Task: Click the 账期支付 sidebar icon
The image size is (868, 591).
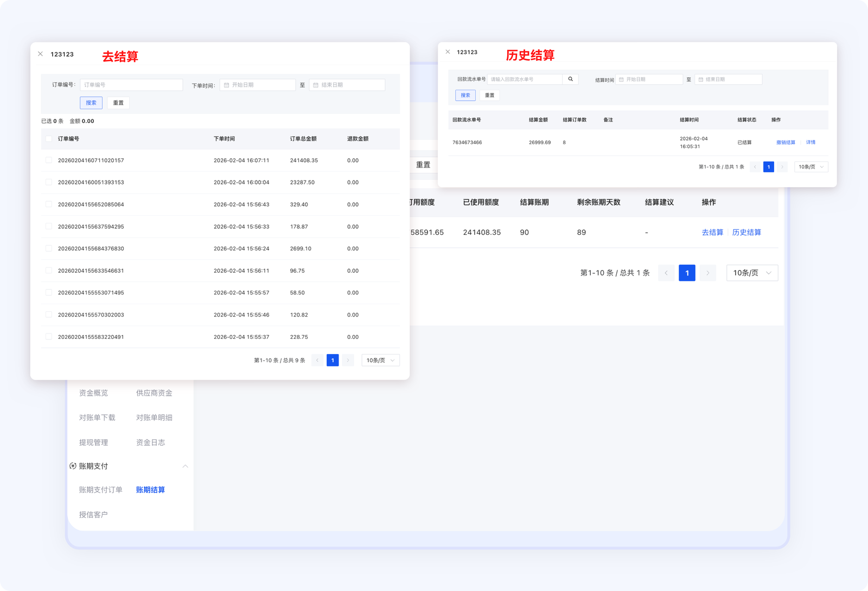Action: coord(73,466)
